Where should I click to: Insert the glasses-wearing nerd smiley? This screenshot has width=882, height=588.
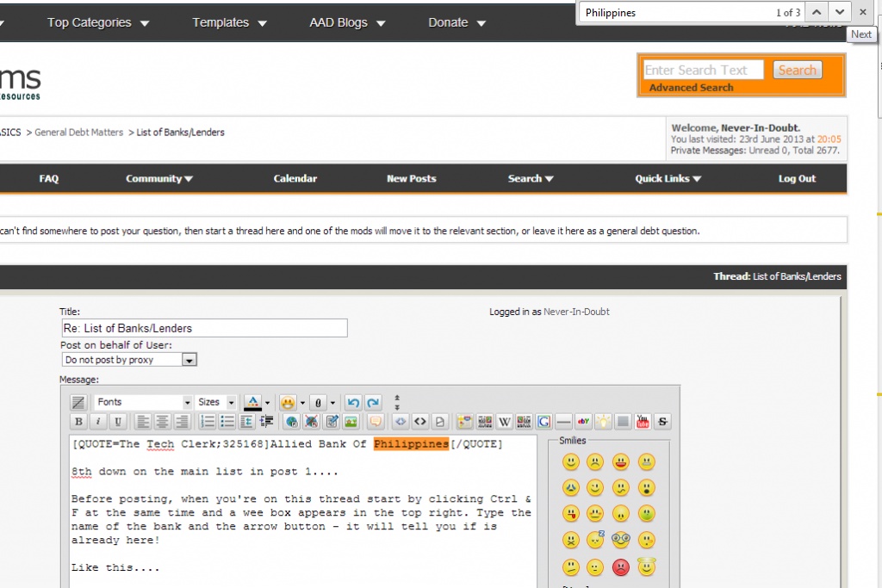620,541
